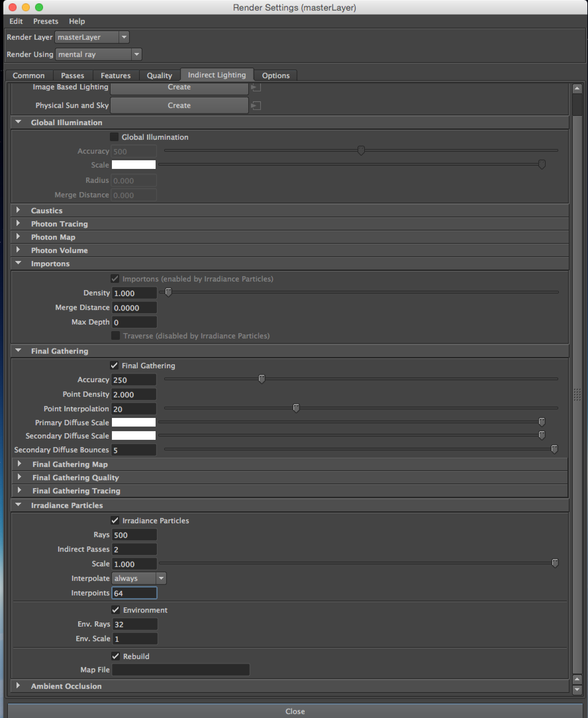
Task: Switch to the Options tab
Action: pyautogui.click(x=276, y=75)
